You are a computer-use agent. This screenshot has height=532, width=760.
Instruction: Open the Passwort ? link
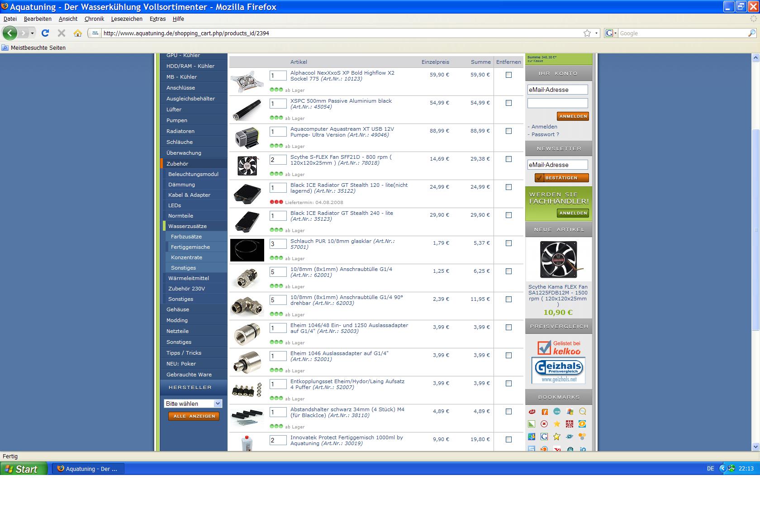545,134
